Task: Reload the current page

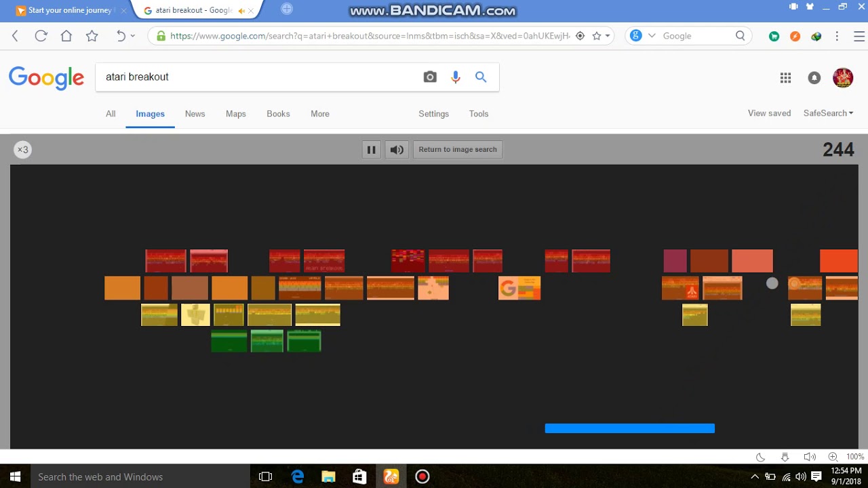Action: click(x=41, y=36)
